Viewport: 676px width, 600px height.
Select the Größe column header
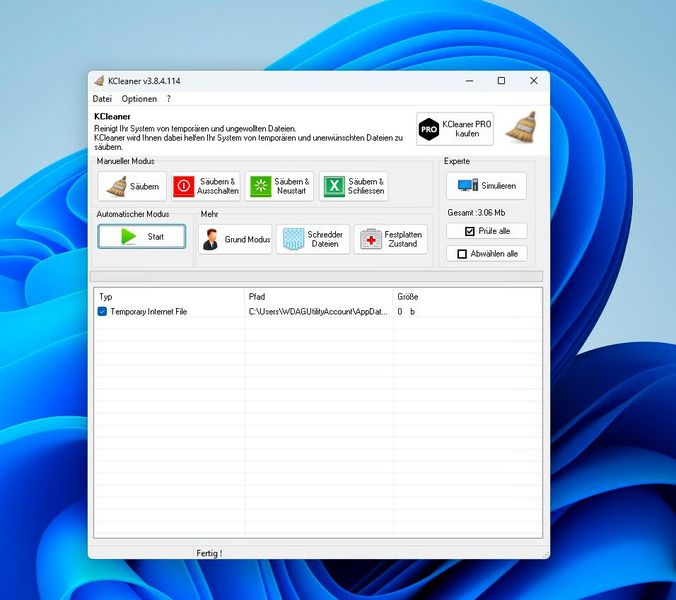point(467,297)
